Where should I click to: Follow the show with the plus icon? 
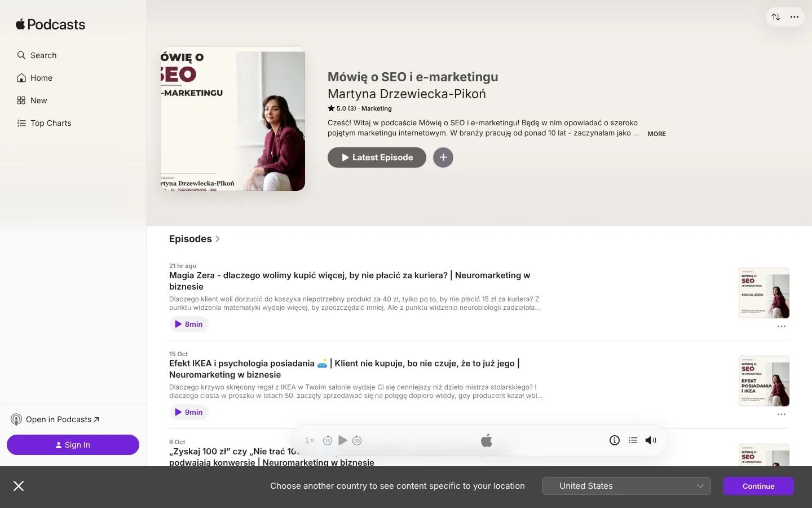point(443,157)
